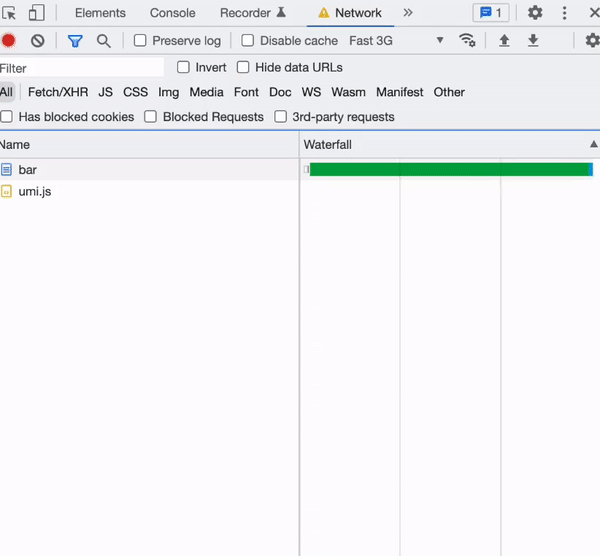
Task: Tick the Hide data URLs checkbox
Action: pos(243,67)
